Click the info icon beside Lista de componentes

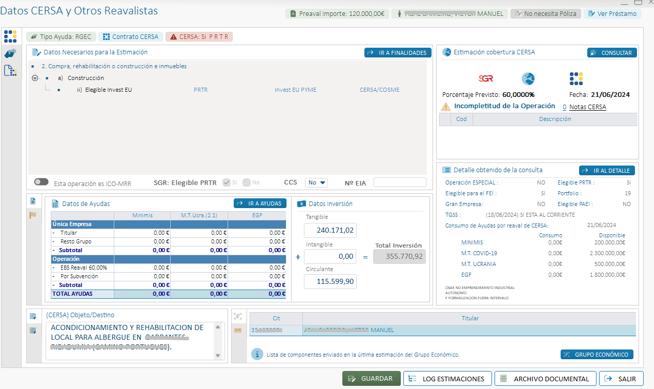pyautogui.click(x=257, y=354)
